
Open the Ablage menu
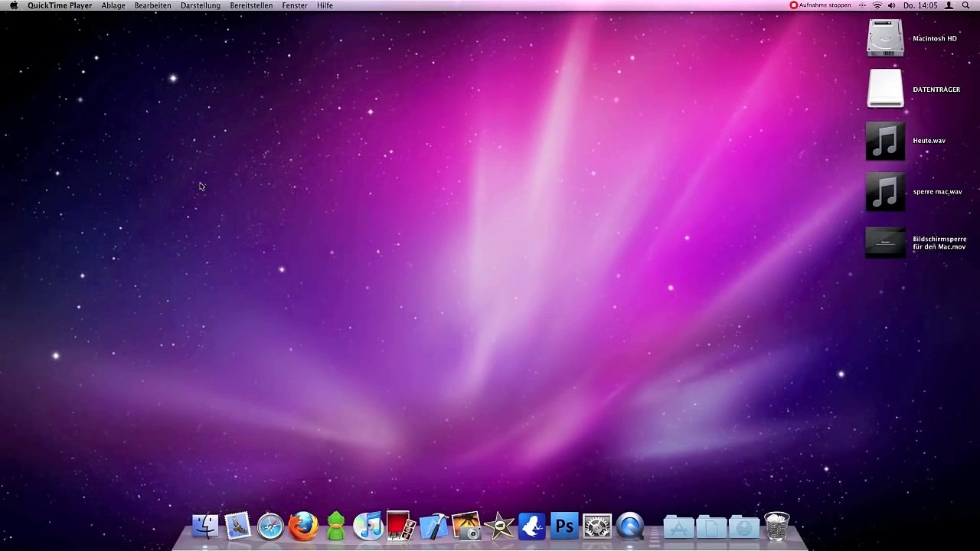tap(113, 5)
